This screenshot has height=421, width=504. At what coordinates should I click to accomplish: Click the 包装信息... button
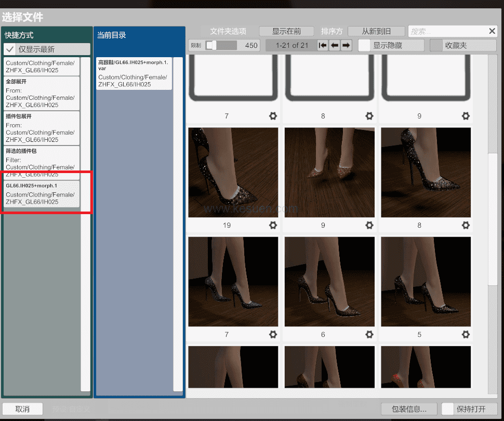409,409
